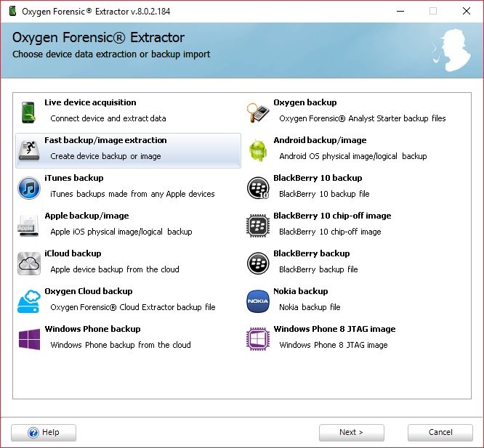Click the Cancel button
This screenshot has height=448, width=484.
(x=440, y=433)
